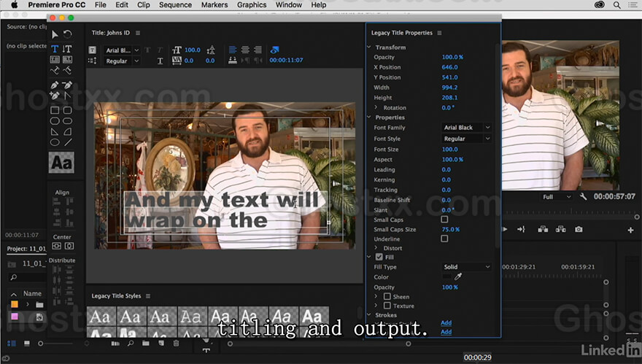Select the Pen tool
The width and height of the screenshot is (642, 364).
55,85
